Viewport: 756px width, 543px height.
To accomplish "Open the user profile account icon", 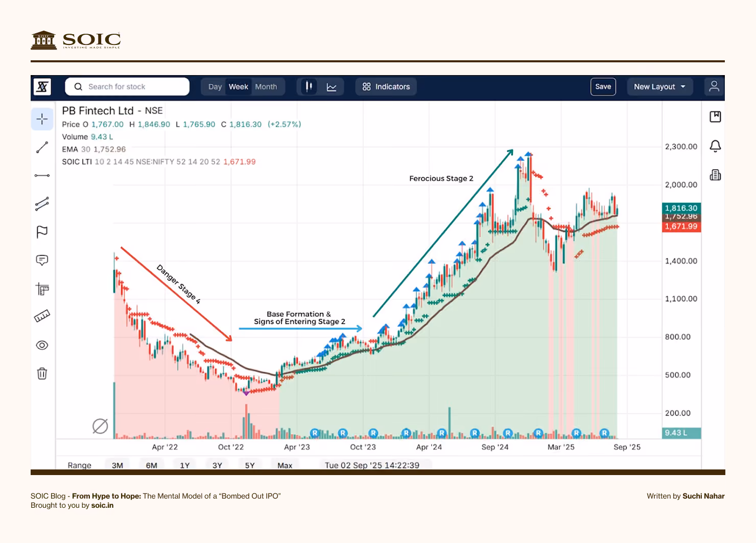I will (x=714, y=87).
